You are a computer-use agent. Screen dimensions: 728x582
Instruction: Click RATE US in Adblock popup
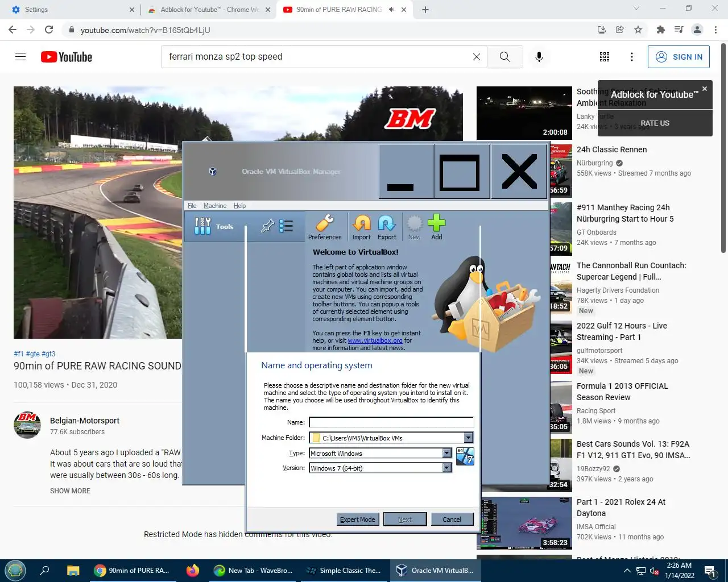(655, 123)
